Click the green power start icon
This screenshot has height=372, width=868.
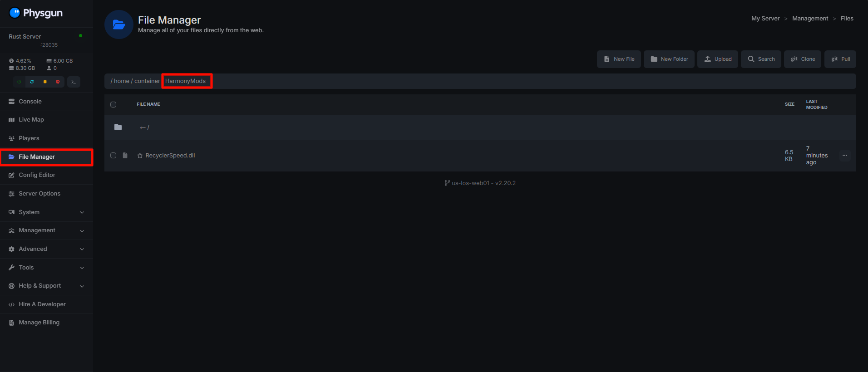[x=19, y=82]
